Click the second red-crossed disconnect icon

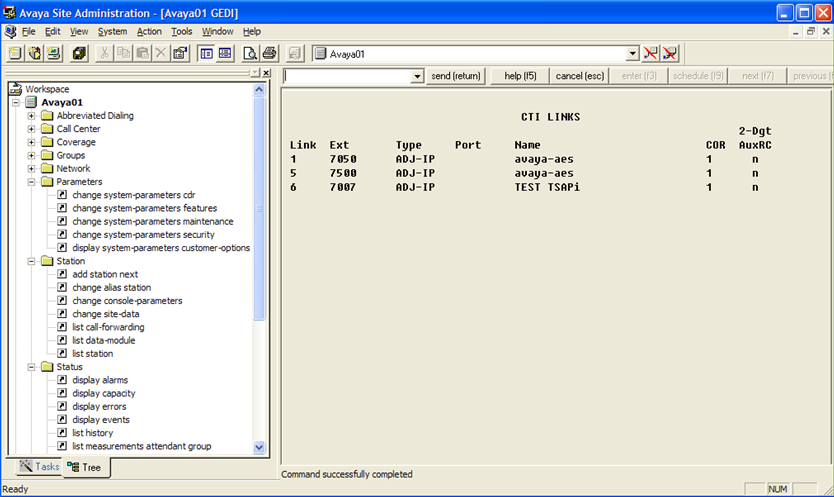click(x=670, y=53)
